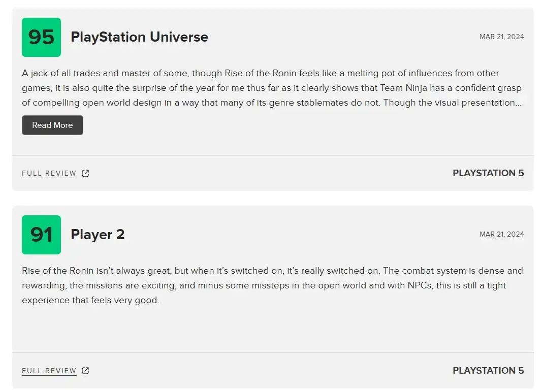Open external link icon for PlayStation Universe review

[x=85, y=174]
